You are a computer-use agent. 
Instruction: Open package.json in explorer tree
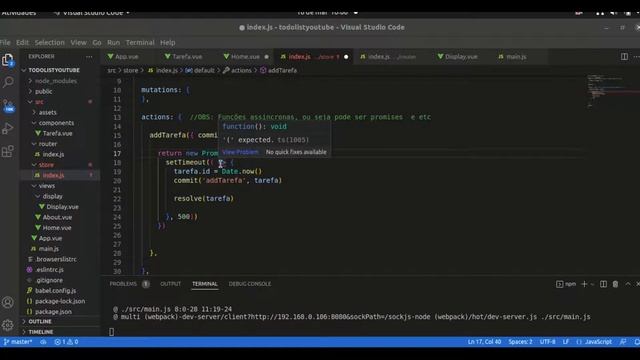53,311
